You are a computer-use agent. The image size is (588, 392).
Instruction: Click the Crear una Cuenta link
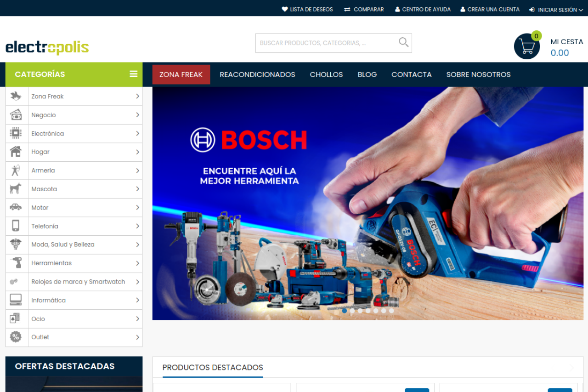click(490, 9)
